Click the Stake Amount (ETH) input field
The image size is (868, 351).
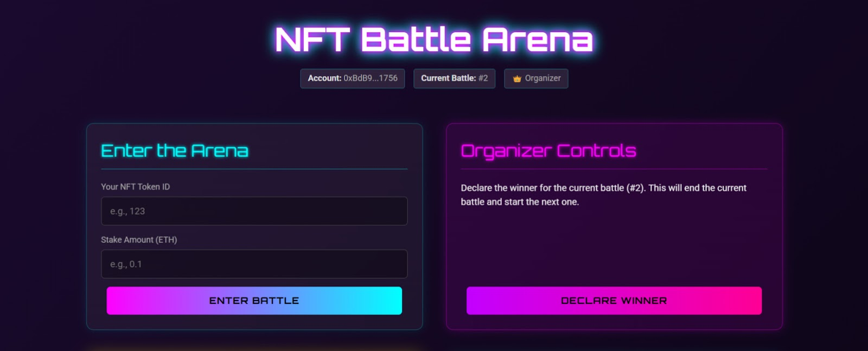[x=254, y=264]
